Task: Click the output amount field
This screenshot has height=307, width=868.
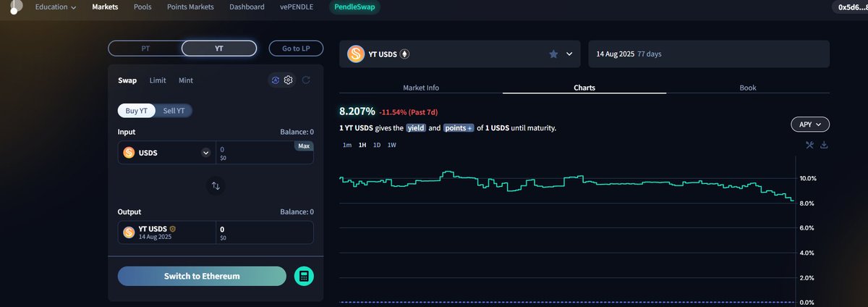Action: point(264,232)
